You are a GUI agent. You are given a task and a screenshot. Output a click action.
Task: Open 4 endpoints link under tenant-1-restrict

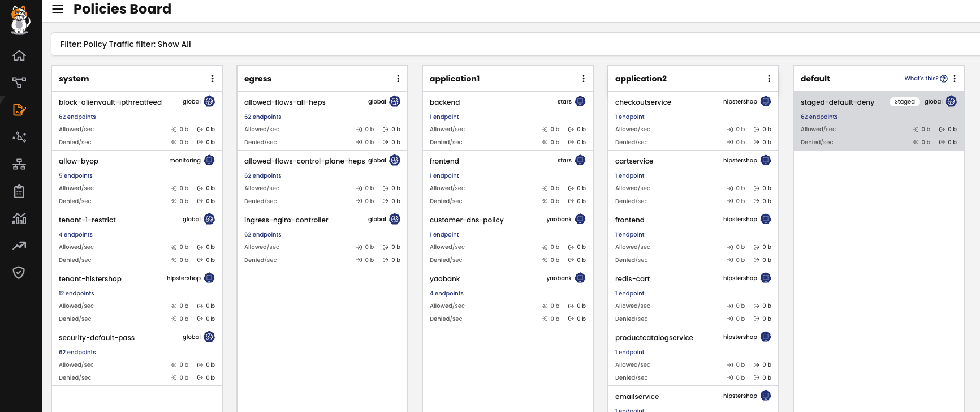[76, 235]
